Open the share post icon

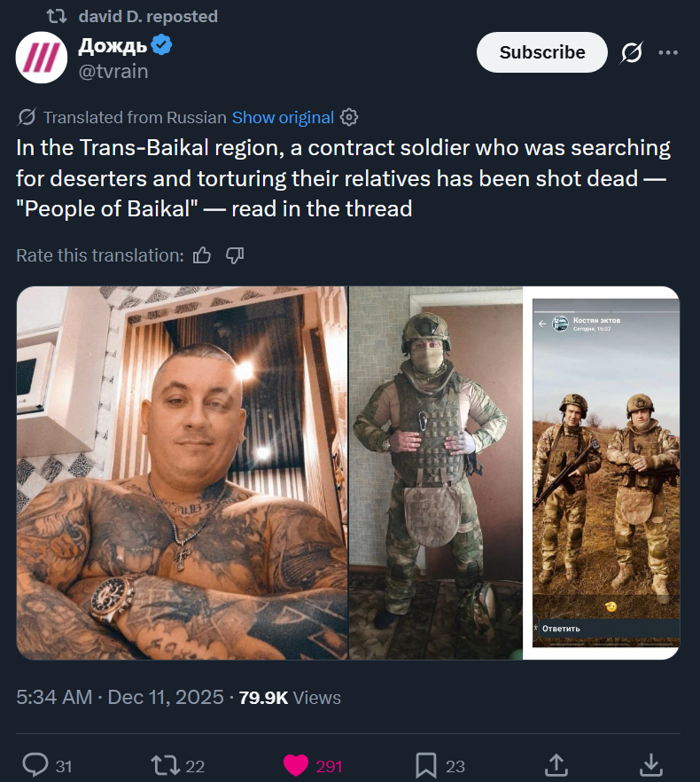point(556,765)
